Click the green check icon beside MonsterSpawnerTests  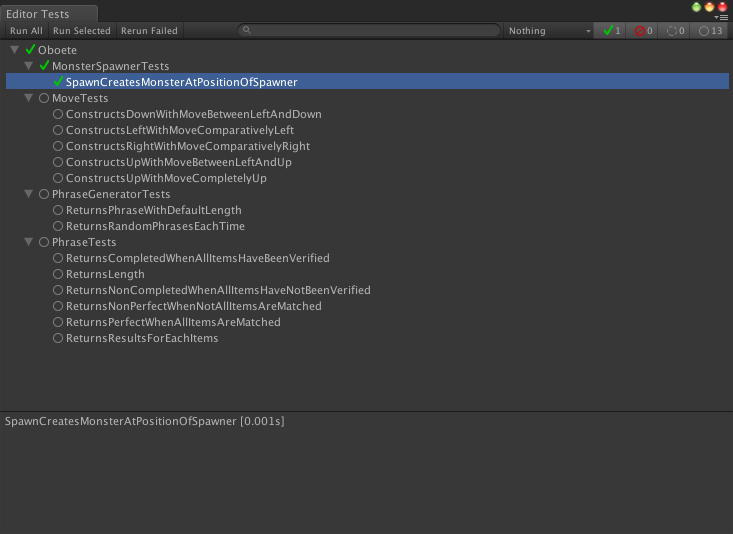(44, 65)
